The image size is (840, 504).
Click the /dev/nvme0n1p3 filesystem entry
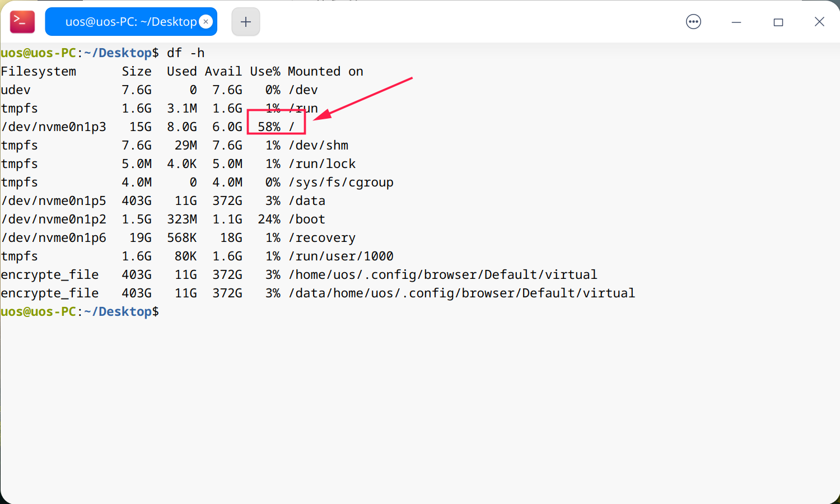coord(54,127)
